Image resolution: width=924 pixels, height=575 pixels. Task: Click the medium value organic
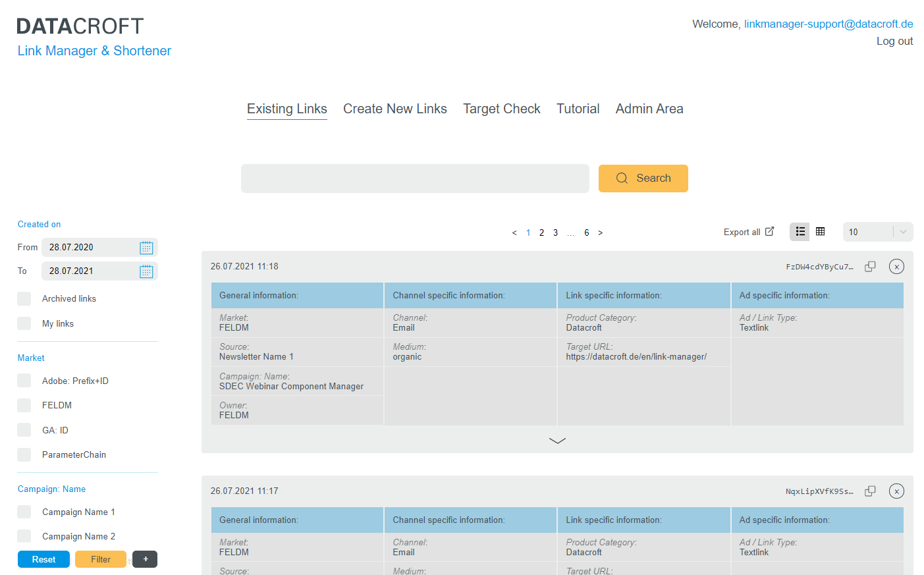pos(407,357)
